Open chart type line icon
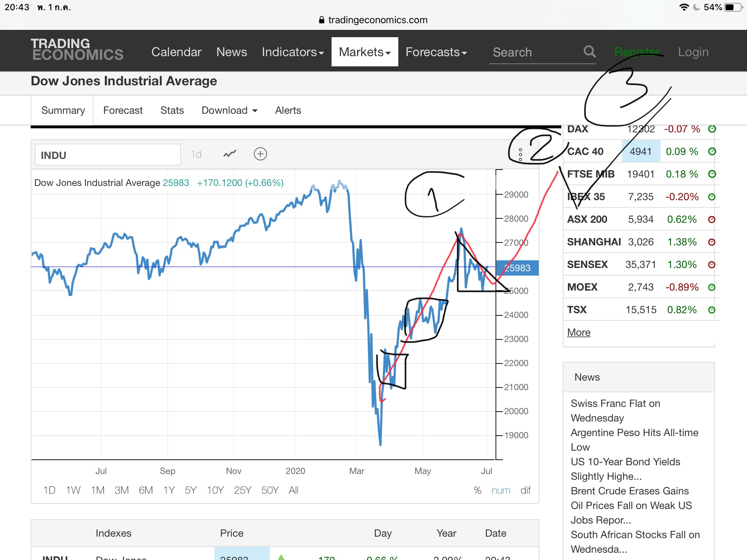The image size is (747, 560). pos(229,154)
